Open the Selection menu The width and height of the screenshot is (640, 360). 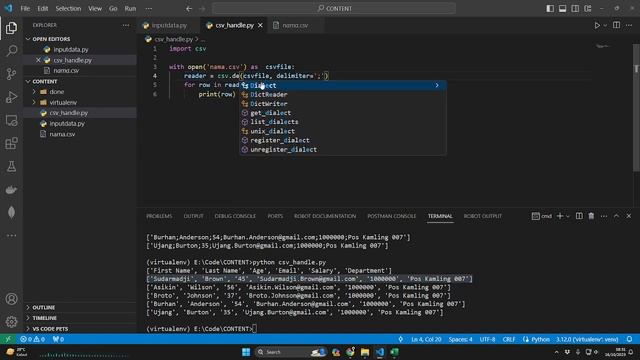click(x=68, y=9)
